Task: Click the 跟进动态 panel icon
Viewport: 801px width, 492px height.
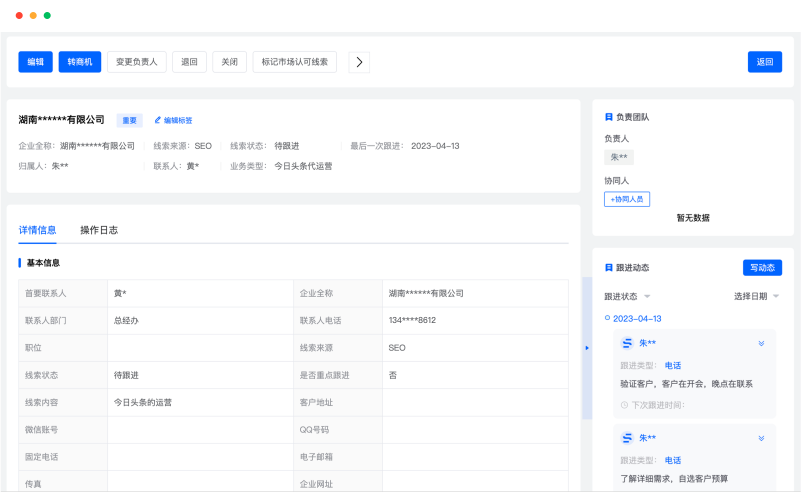Action: pos(608,268)
